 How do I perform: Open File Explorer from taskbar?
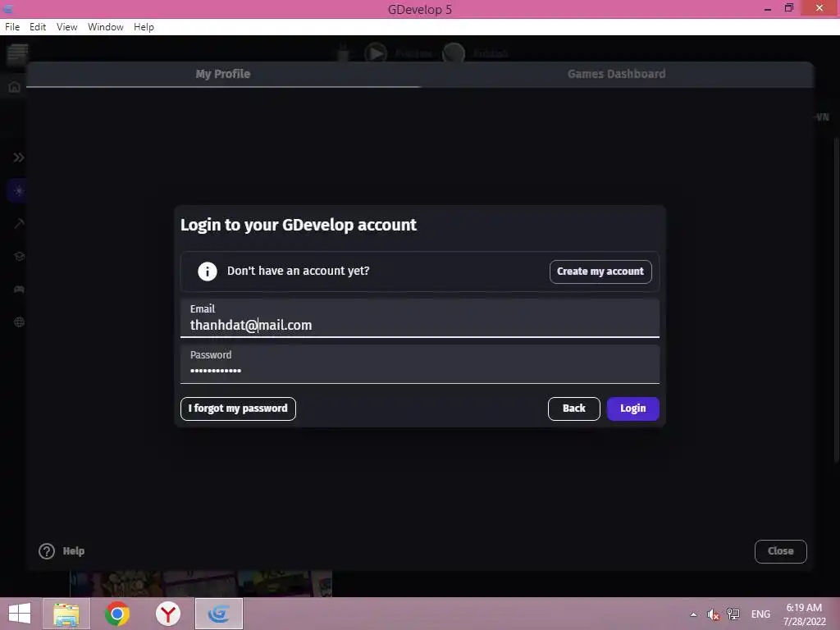tap(66, 614)
